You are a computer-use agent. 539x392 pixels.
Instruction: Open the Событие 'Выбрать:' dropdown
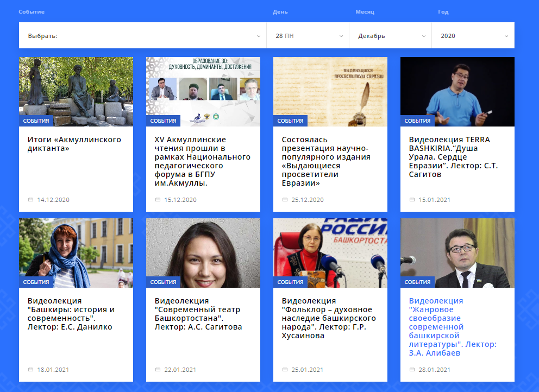[x=142, y=36]
